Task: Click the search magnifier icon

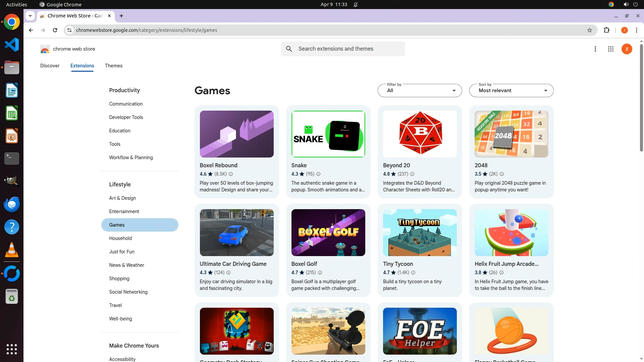Action: pyautogui.click(x=289, y=49)
